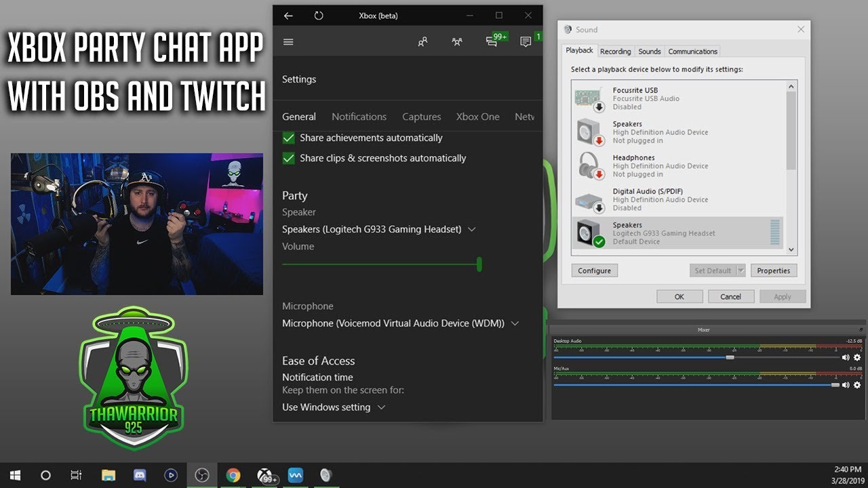Image resolution: width=868 pixels, height=488 pixels.
Task: Toggle Share achievements automatically checkbox
Action: [289, 138]
